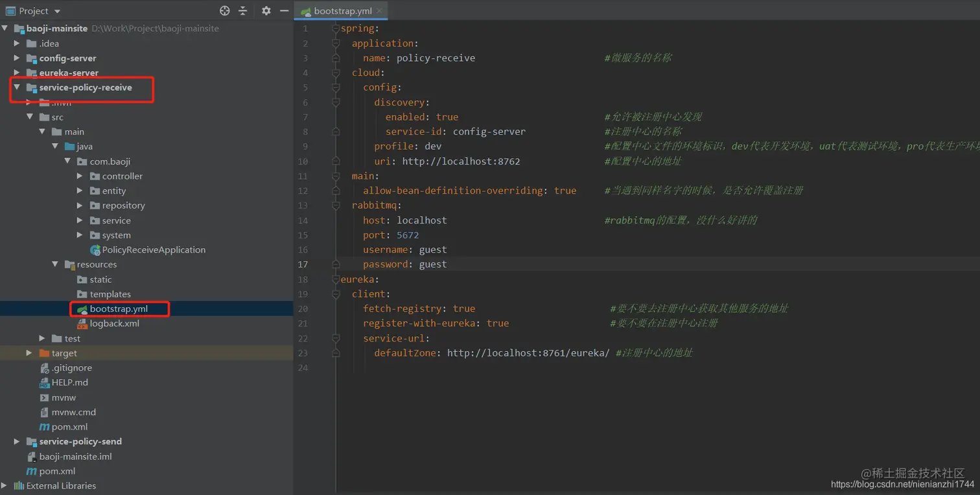Hide the Project panel with minimize icon
Viewport: 980px width, 495px height.
tap(284, 10)
